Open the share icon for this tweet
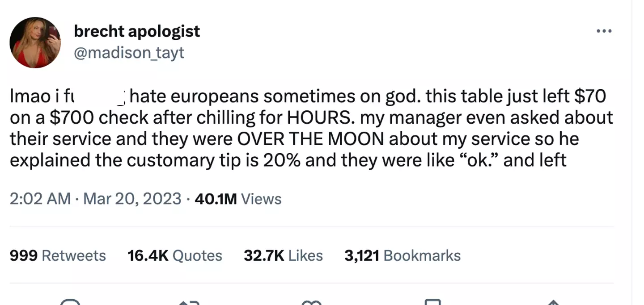Screen dimensions: 644x305 tap(553, 303)
